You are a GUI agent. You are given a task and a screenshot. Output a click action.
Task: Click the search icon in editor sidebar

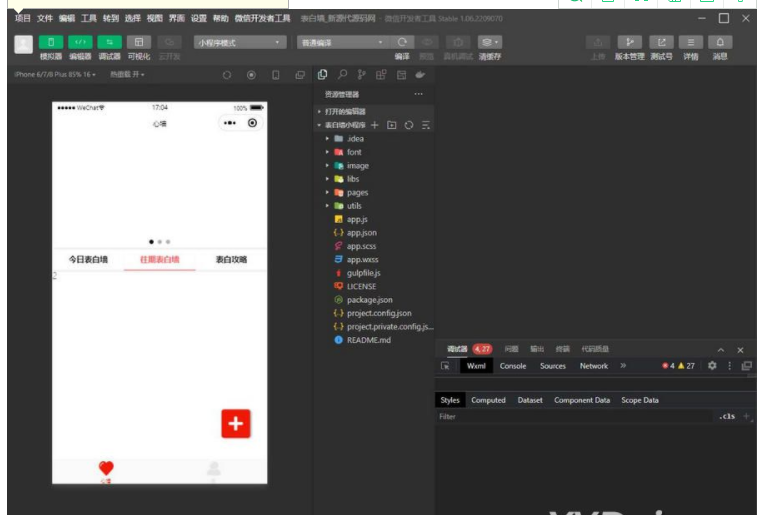[342, 75]
